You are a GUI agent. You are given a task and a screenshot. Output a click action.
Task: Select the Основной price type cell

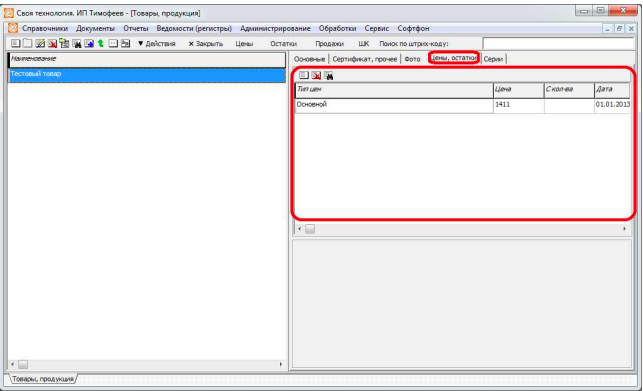click(x=394, y=105)
